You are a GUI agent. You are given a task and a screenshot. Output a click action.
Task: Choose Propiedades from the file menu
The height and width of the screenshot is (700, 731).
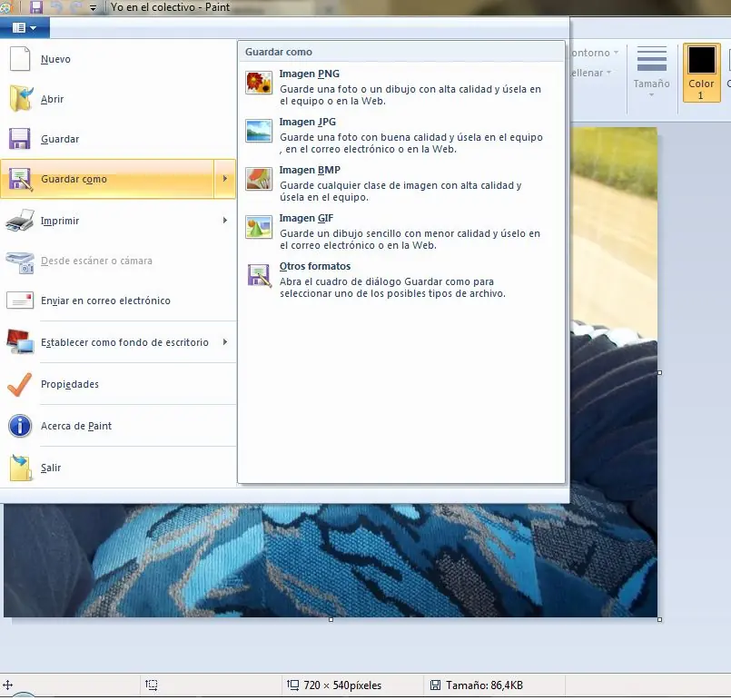click(x=118, y=384)
